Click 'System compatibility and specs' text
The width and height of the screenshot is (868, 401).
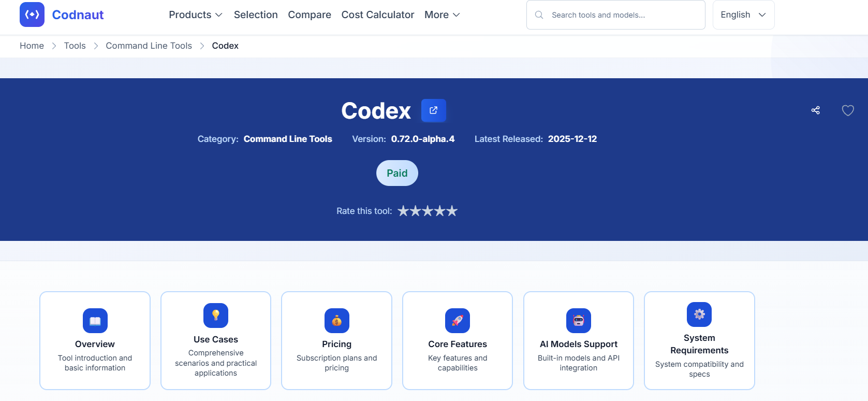699,369
